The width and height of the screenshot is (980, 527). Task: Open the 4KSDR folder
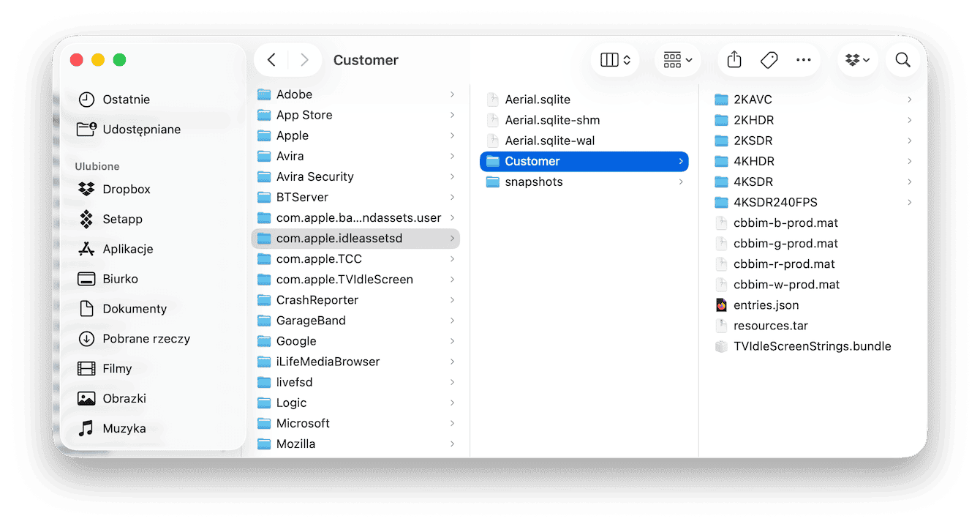(813, 182)
